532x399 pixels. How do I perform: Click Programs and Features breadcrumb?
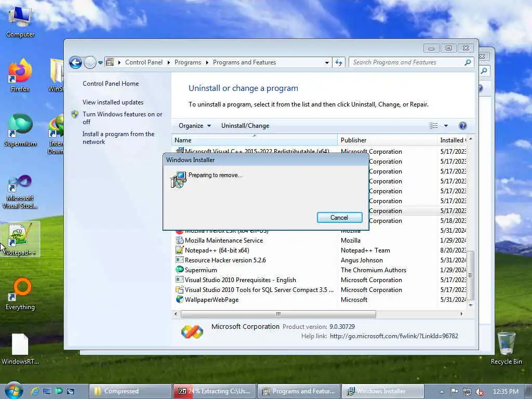[244, 62]
